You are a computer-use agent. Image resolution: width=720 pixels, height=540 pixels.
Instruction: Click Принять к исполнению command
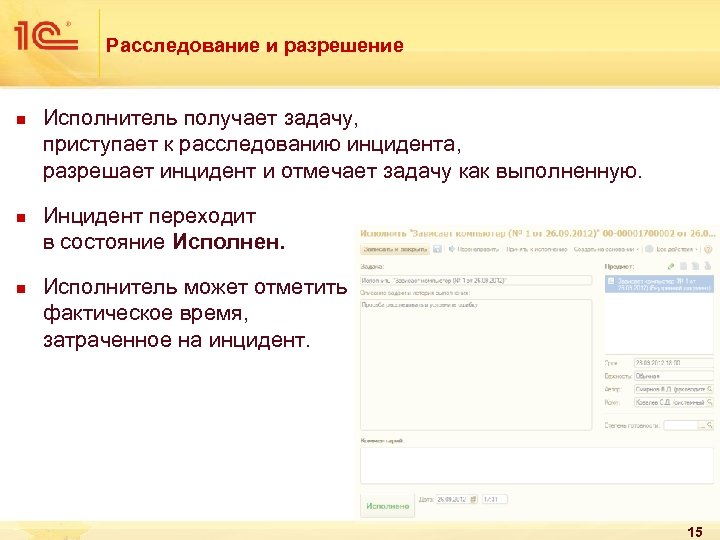(537, 249)
